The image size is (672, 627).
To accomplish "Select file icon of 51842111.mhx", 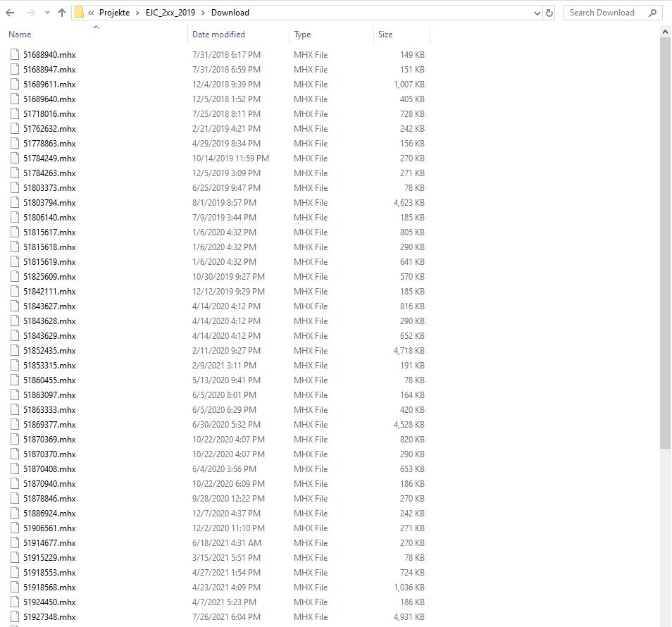I will (x=15, y=291).
